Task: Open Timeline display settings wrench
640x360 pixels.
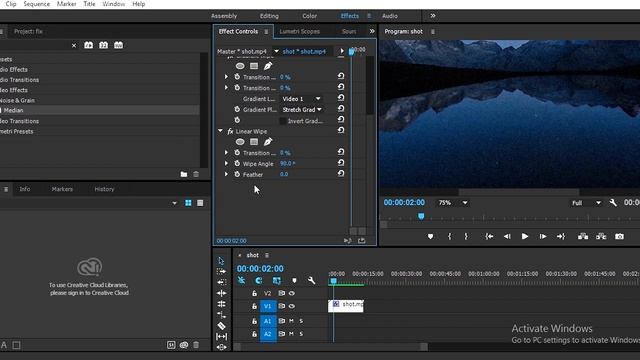Action: pyautogui.click(x=311, y=280)
